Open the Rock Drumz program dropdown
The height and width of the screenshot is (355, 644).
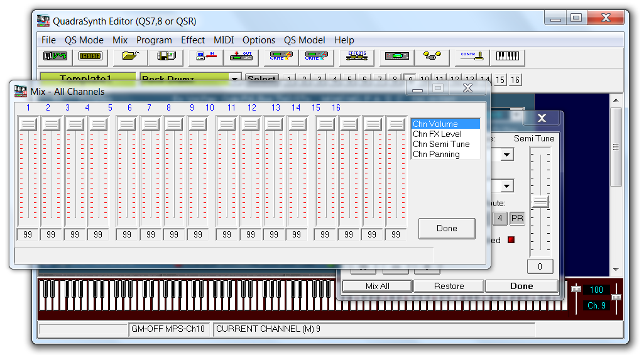(236, 79)
